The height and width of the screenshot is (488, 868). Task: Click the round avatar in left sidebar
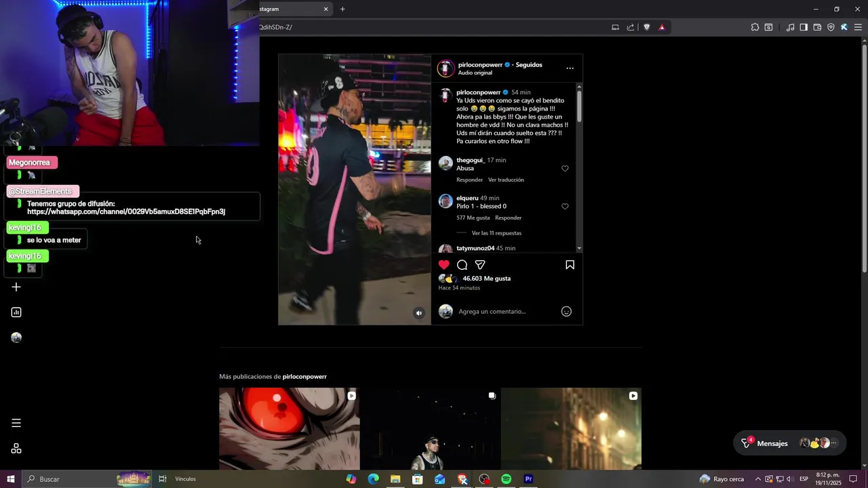click(x=16, y=338)
